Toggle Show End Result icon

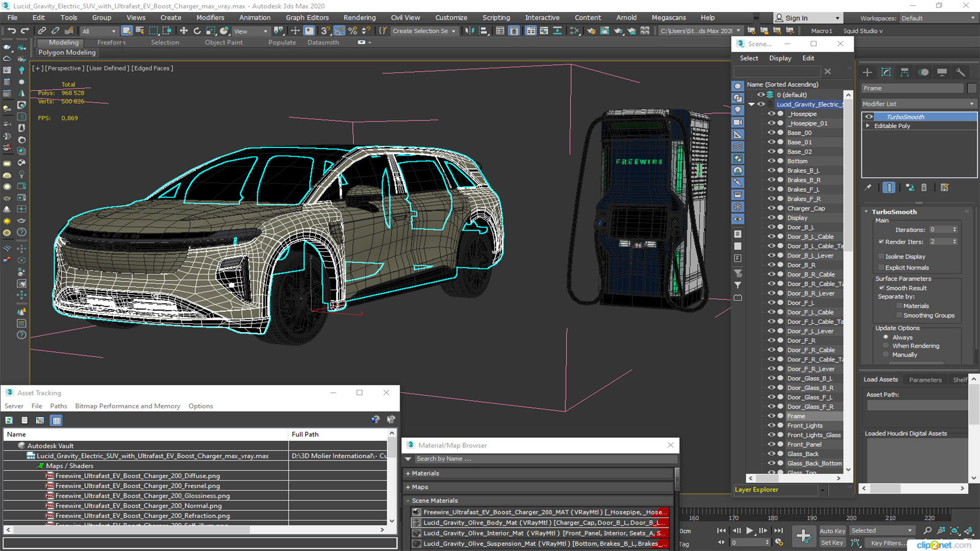[x=889, y=188]
